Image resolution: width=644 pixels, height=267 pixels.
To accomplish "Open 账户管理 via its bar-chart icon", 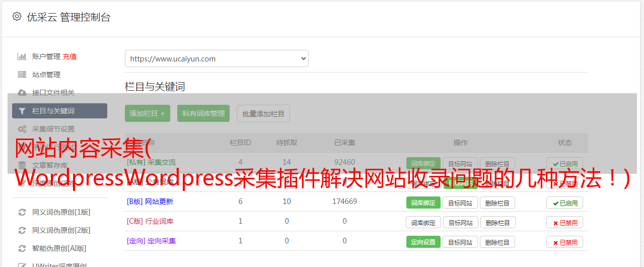I will [x=22, y=56].
